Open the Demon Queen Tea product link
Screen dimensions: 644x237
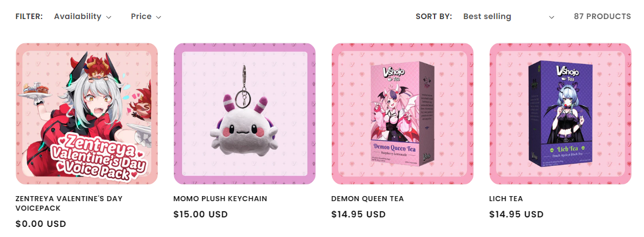click(x=367, y=199)
